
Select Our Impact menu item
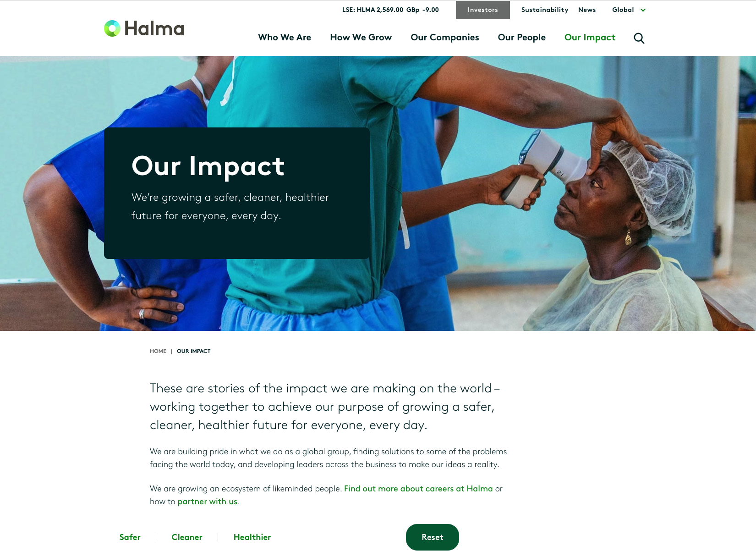[x=590, y=38]
